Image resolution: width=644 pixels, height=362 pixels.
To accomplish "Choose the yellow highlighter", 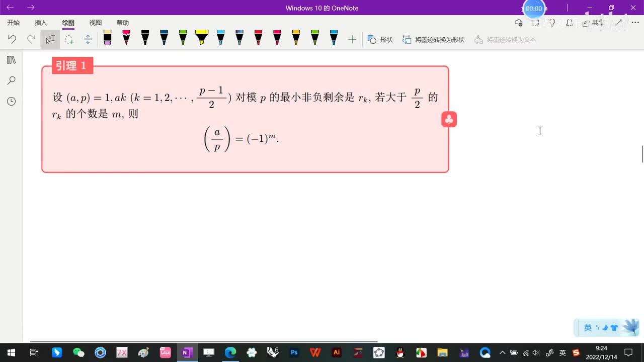I will [x=202, y=38].
